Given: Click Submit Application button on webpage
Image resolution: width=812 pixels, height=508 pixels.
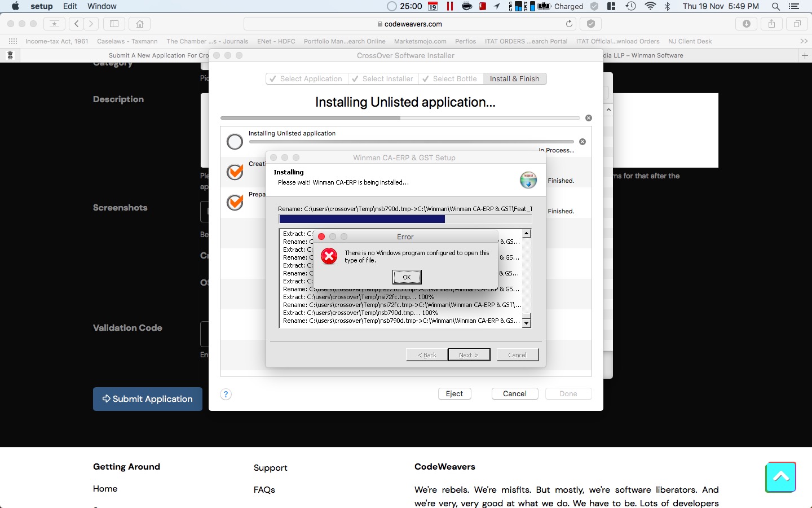Looking at the screenshot, I should (x=148, y=399).
